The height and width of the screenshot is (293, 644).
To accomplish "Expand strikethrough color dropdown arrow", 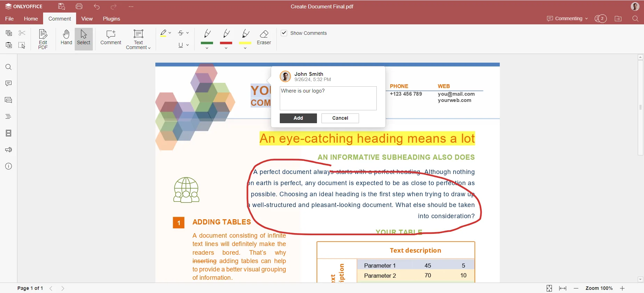I will (x=188, y=33).
